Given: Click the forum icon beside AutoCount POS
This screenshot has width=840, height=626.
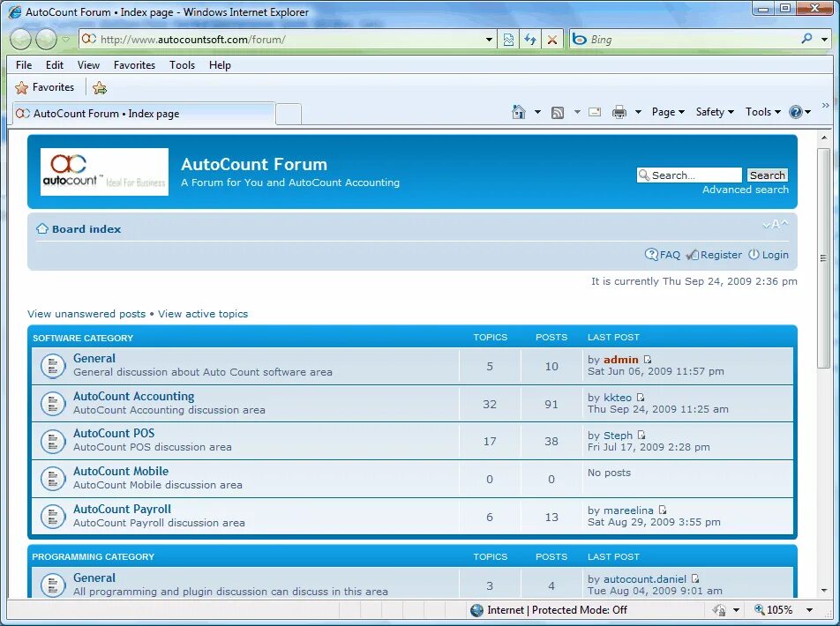Looking at the screenshot, I should (53, 442).
